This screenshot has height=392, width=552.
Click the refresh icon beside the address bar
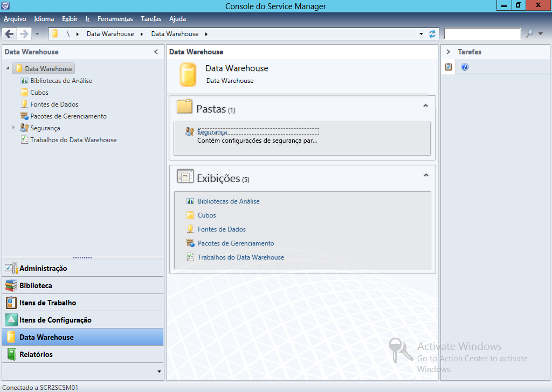coord(432,34)
